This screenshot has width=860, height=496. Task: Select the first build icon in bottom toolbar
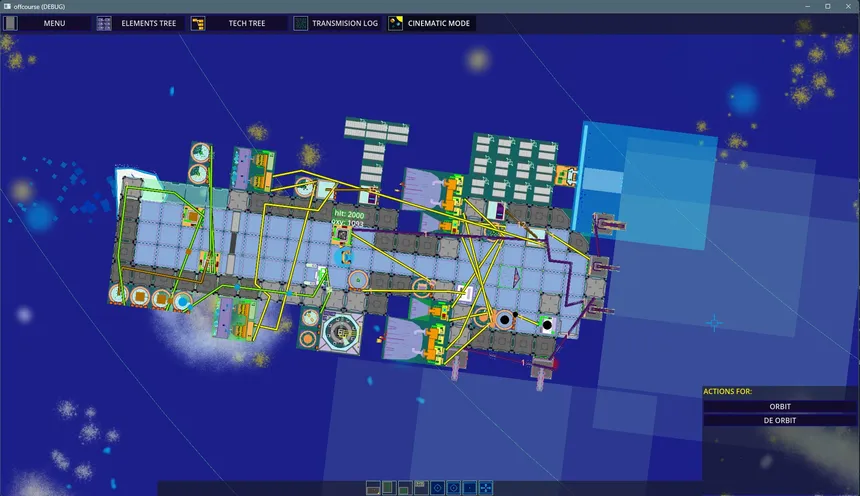click(x=373, y=487)
